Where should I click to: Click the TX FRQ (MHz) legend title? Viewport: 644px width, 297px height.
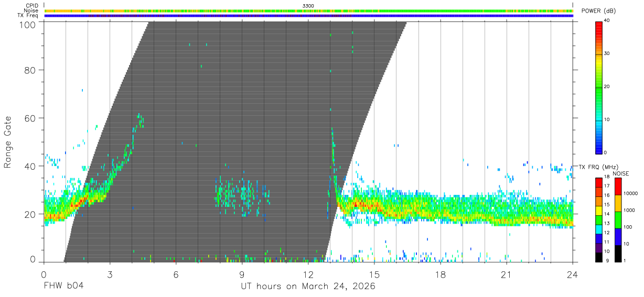(598, 167)
